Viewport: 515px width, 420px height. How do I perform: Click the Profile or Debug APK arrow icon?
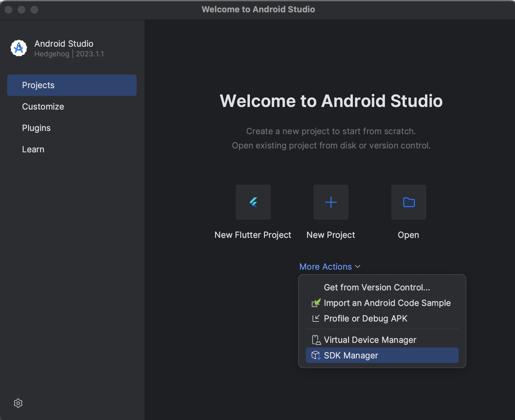click(316, 319)
